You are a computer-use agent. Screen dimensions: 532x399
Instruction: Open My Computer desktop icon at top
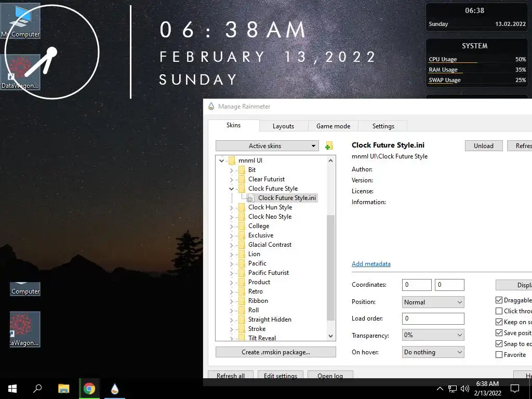[20, 21]
